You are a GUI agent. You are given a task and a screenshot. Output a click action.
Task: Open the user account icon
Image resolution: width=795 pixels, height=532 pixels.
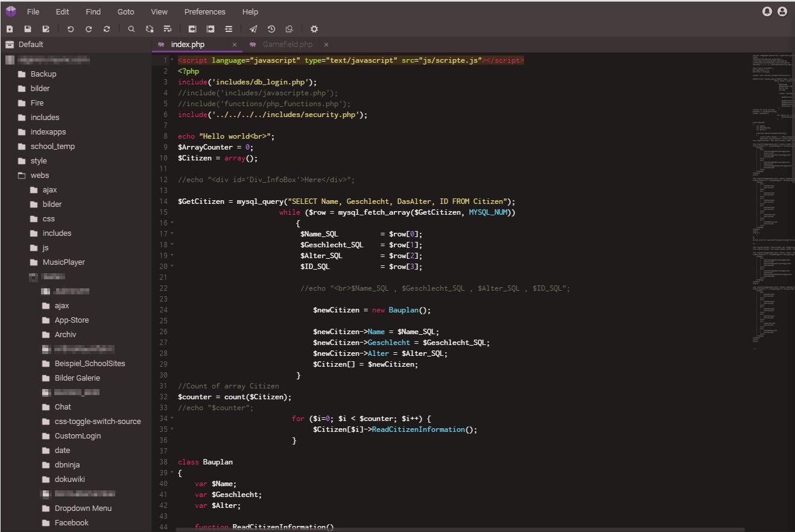coord(782,11)
